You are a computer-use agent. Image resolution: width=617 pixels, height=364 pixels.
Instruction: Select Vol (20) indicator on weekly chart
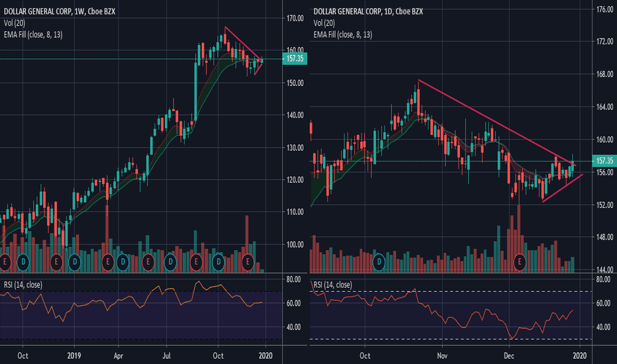[14, 23]
